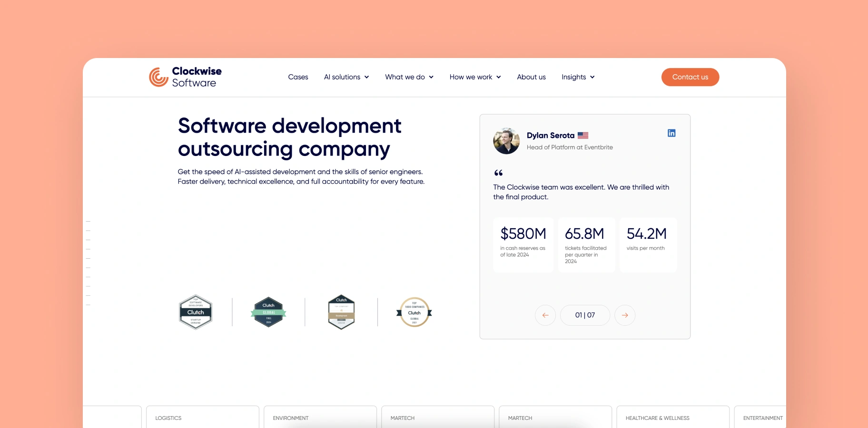868x428 pixels.
Task: Click the "Software development outsourcing company" heading
Action: [x=289, y=137]
